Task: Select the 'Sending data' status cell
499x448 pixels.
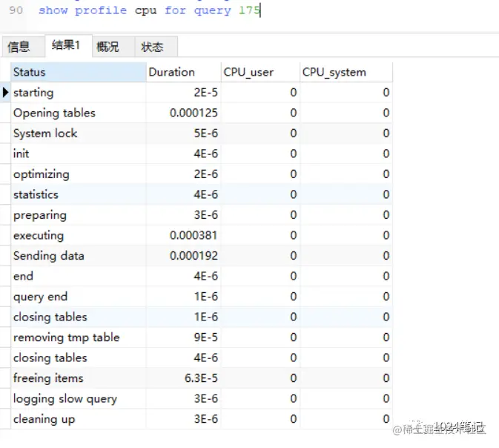Action: click(x=79, y=256)
